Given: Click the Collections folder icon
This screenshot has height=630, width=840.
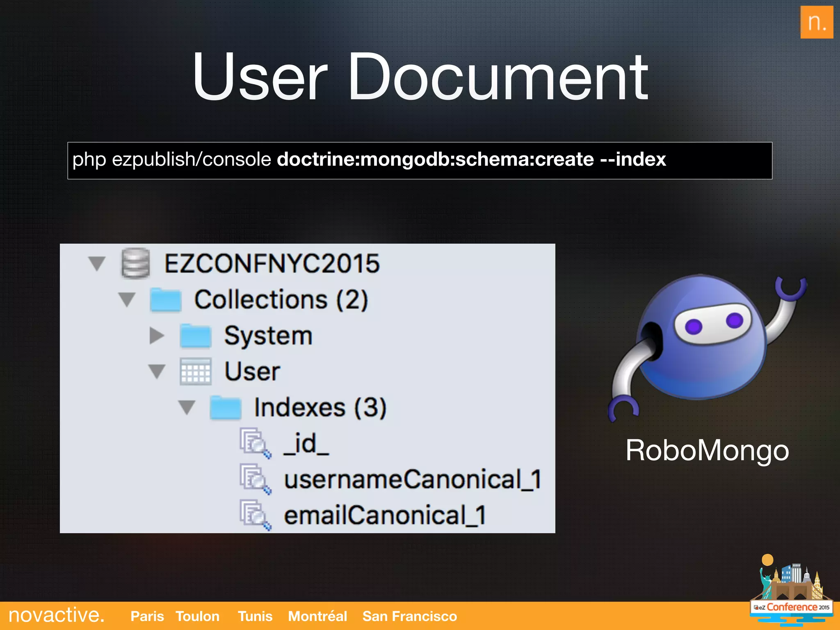Looking at the screenshot, I should coord(166,300).
